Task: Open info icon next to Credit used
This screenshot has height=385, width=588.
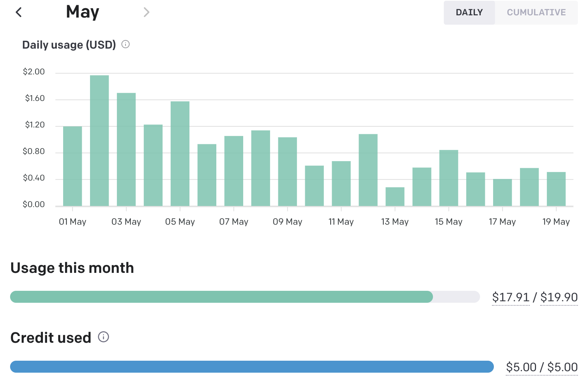Action: tap(103, 337)
